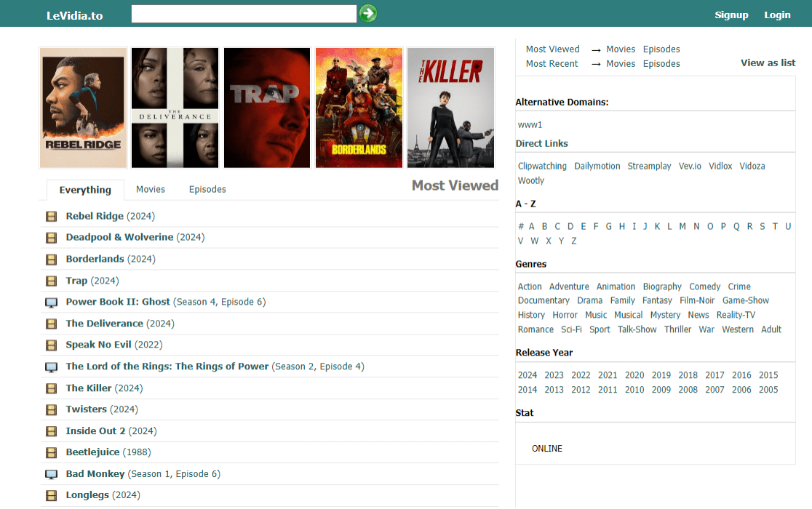The width and height of the screenshot is (812, 509).
Task: Filter by release year 2019
Action: point(661,375)
